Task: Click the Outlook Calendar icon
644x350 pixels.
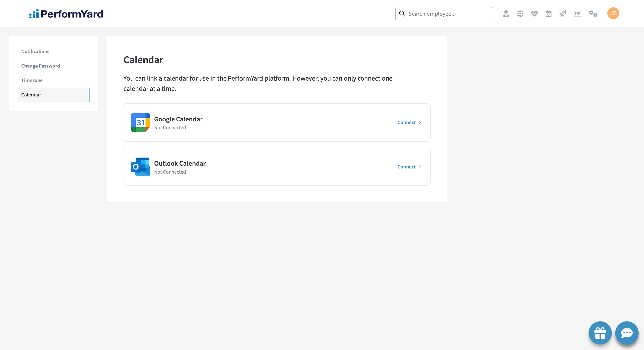Action: (140, 167)
